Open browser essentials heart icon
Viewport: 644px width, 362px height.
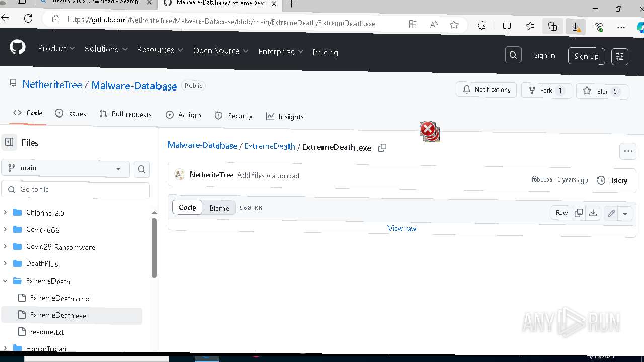(x=599, y=28)
